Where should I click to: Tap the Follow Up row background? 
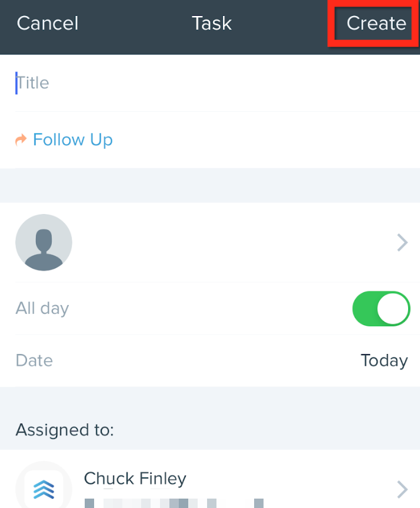click(x=210, y=139)
